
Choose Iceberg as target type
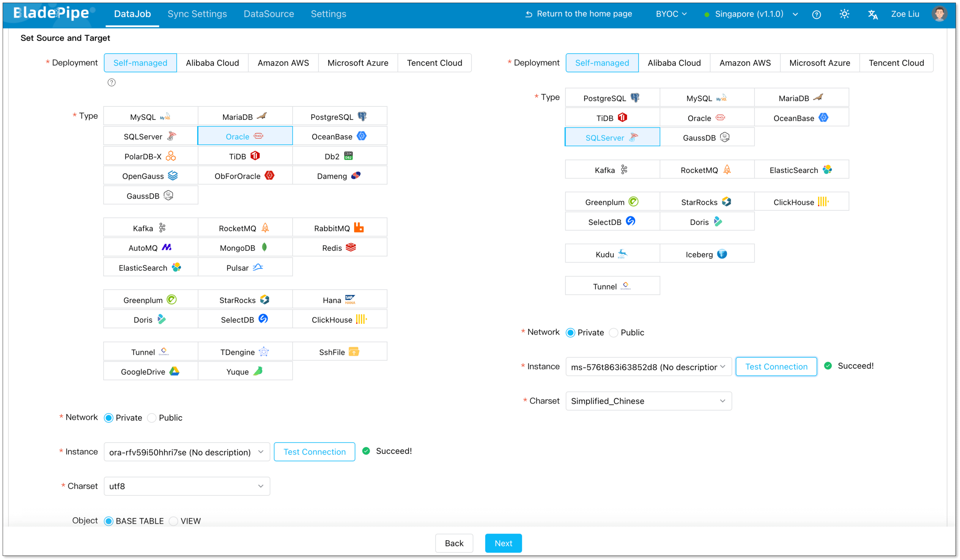707,254
